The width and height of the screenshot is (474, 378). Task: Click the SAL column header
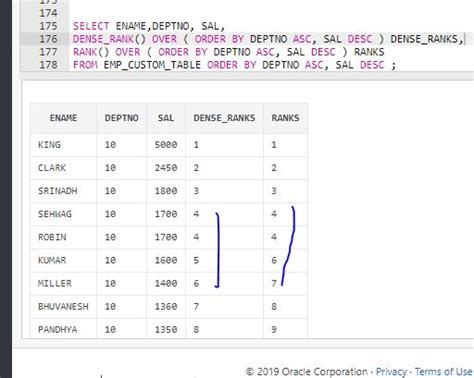(166, 118)
